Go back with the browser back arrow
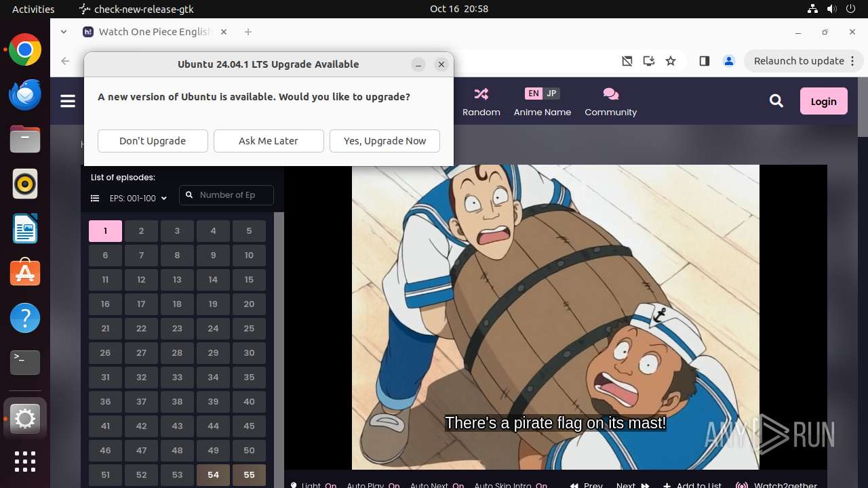 pos(65,61)
